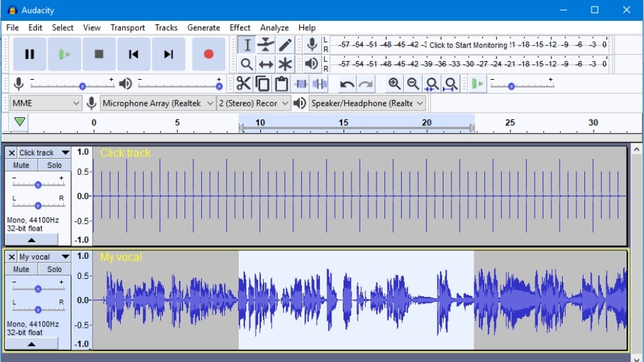The width and height of the screenshot is (644, 362).
Task: Open Speaker/Headphone playback device dropdown
Action: [367, 103]
